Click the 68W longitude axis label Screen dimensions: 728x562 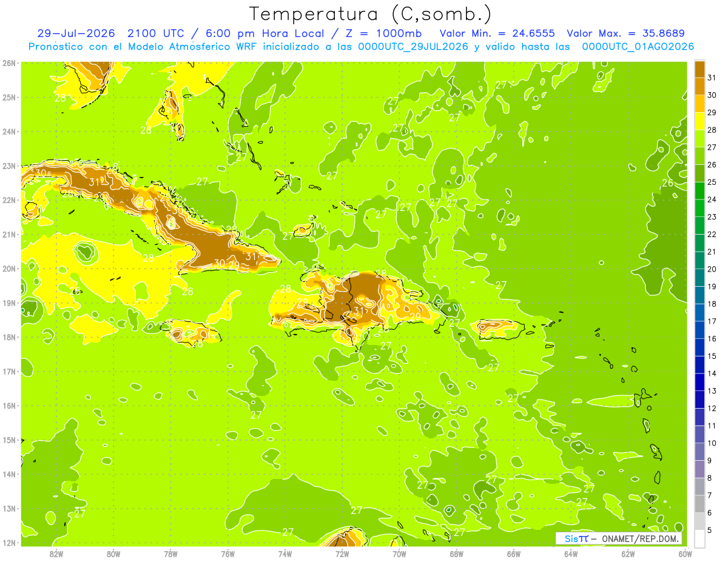[x=457, y=554]
